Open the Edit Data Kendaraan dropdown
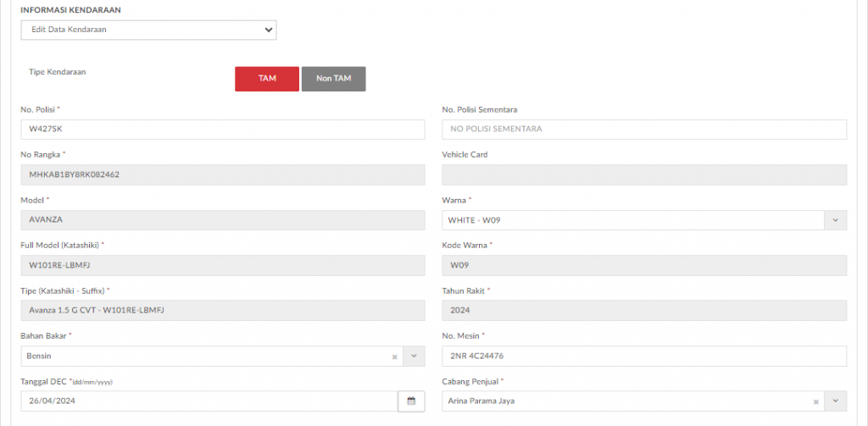Screen dimensions: 868x426 (x=149, y=30)
